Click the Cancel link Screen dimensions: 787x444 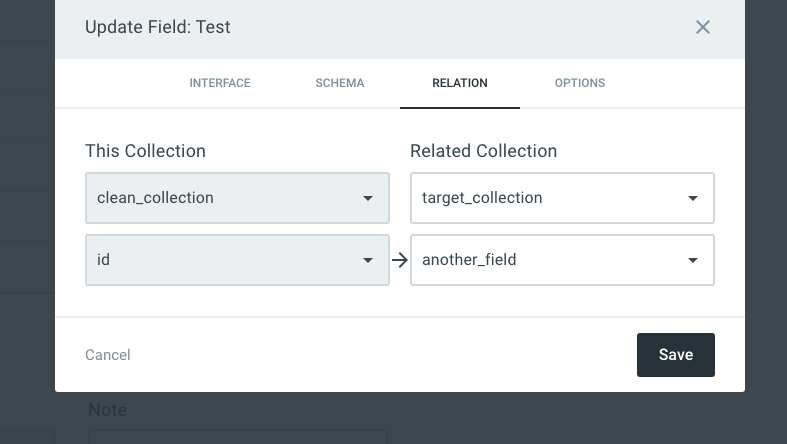[x=108, y=355]
